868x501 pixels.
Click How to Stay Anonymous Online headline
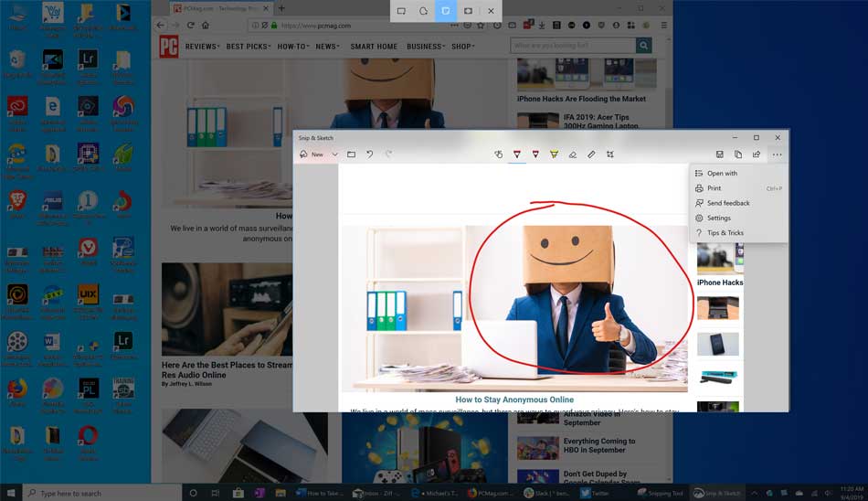[x=514, y=400]
